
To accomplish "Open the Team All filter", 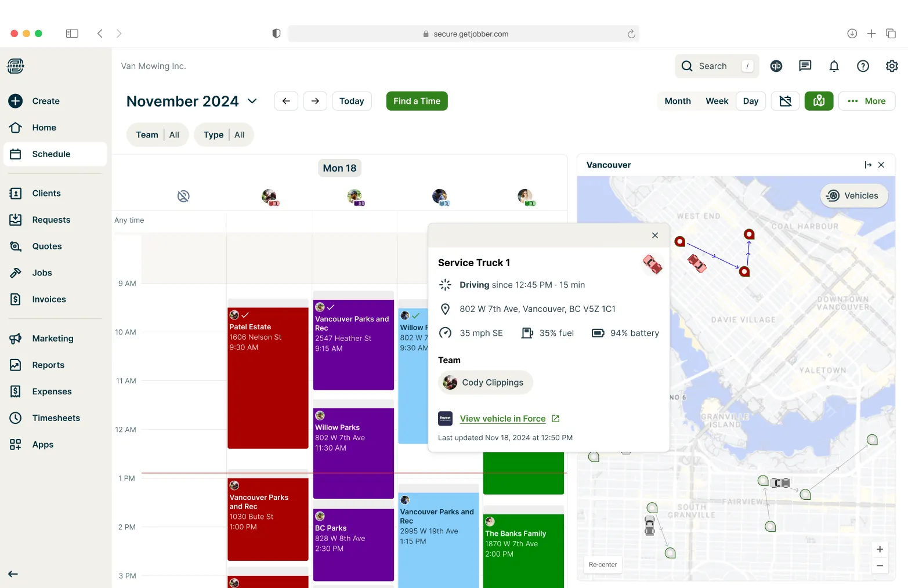I will [158, 135].
